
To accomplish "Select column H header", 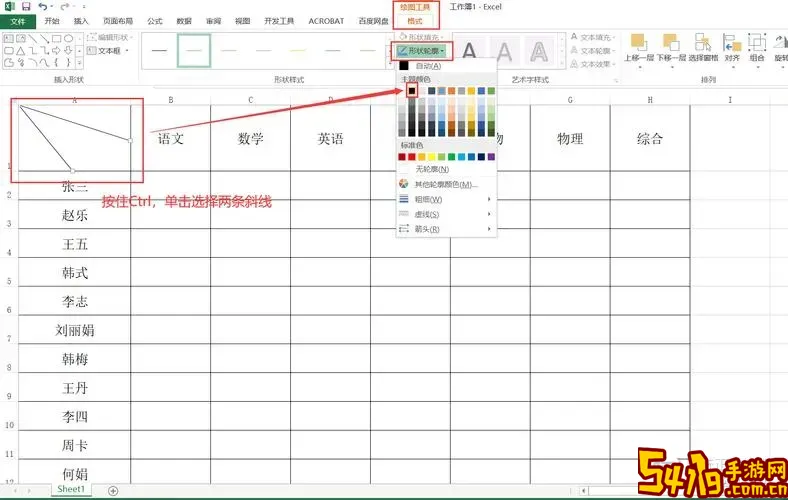I will (650, 100).
